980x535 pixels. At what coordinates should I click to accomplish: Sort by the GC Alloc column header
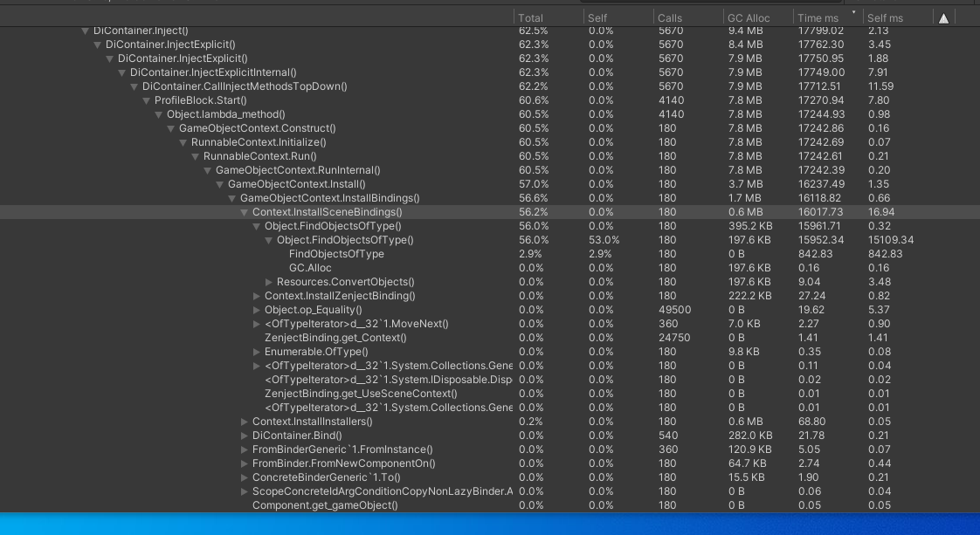pos(749,18)
